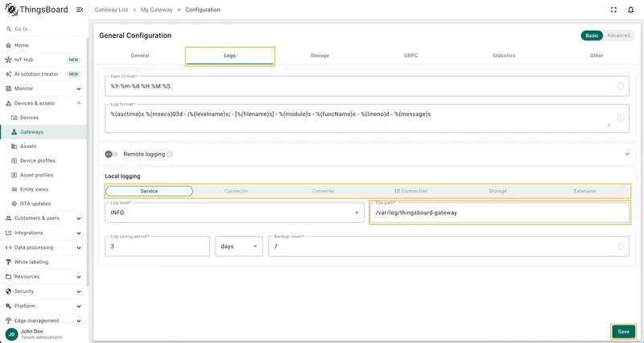This screenshot has height=343, width=644.
Task: Select Extension local logging option
Action: pyautogui.click(x=585, y=191)
